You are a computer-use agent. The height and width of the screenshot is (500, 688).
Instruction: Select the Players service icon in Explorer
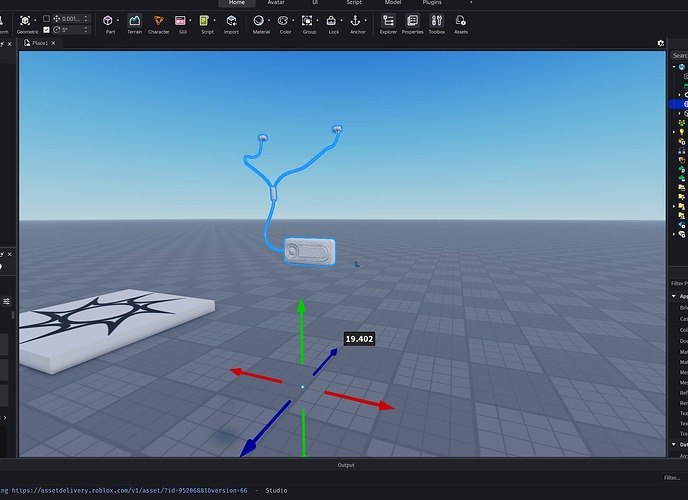[x=682, y=122]
